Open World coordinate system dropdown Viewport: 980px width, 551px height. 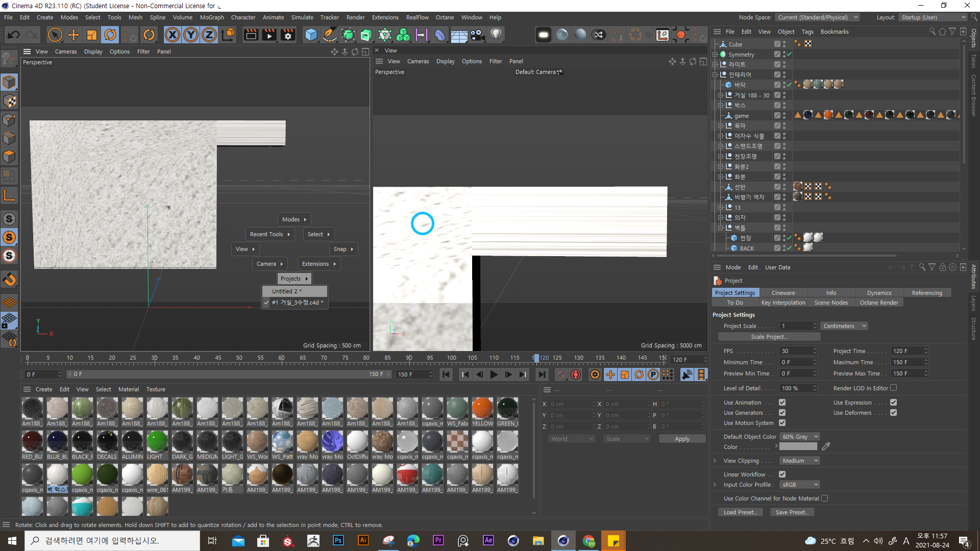pyautogui.click(x=572, y=439)
